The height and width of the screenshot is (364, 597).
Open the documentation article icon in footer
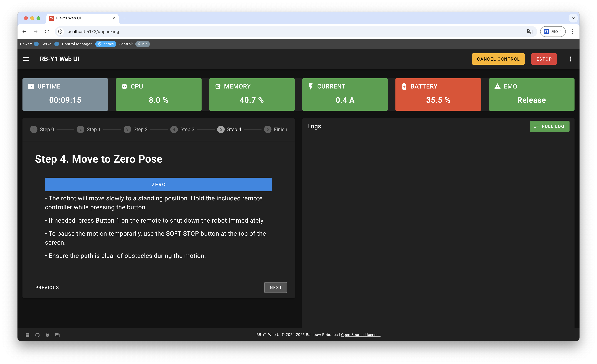click(x=27, y=335)
